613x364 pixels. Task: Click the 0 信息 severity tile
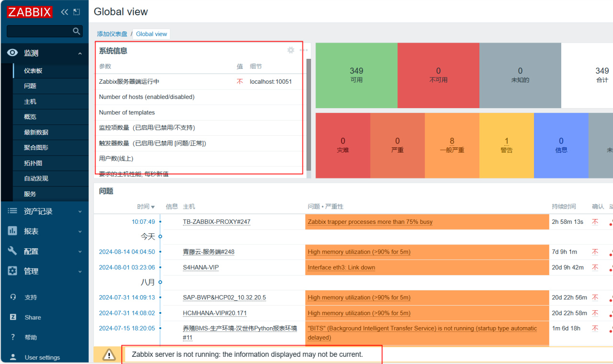click(561, 145)
